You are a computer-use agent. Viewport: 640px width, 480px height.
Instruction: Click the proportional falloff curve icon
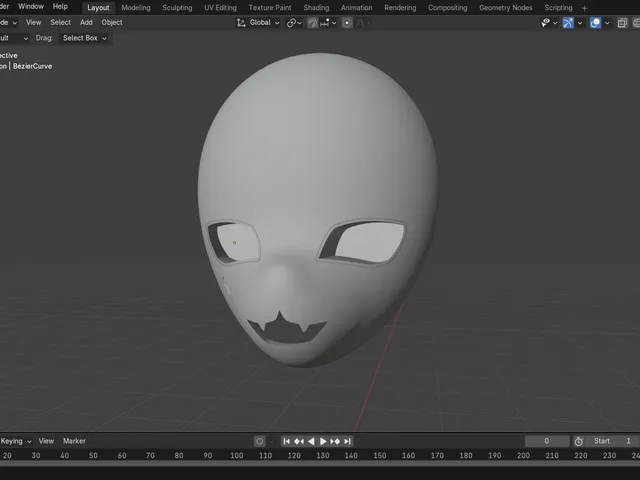360,23
